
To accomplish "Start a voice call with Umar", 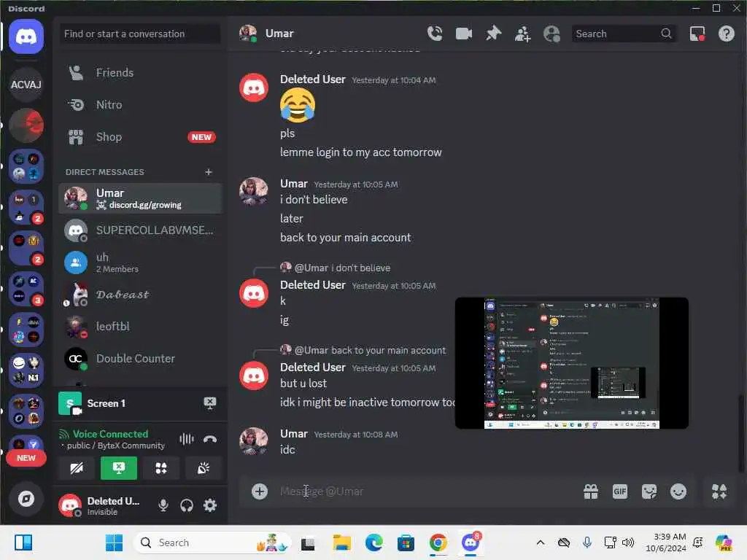I will (x=435, y=34).
